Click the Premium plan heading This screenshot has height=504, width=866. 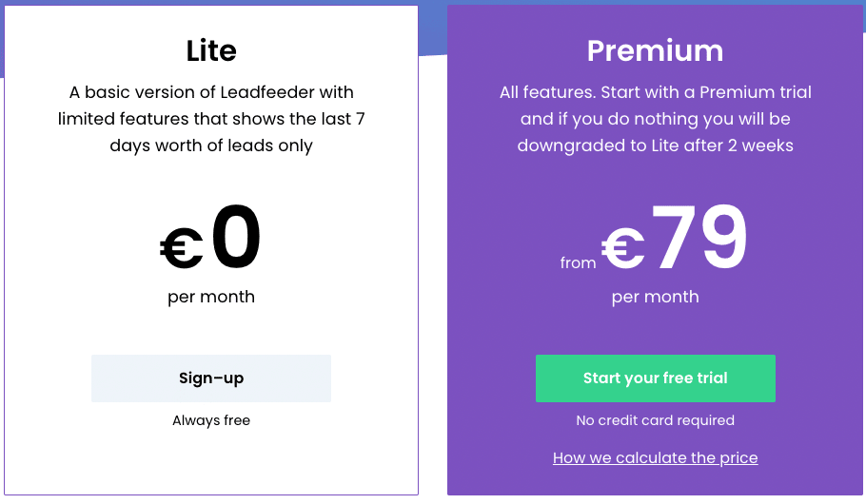(x=655, y=50)
